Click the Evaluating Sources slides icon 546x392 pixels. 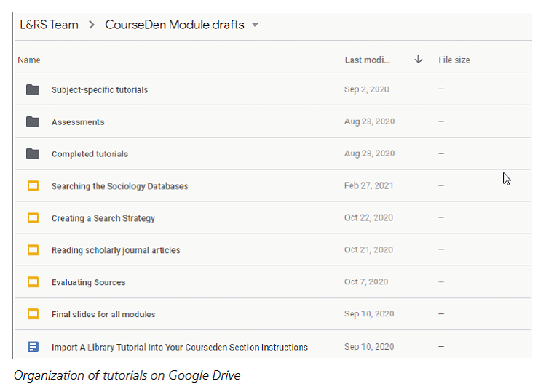[33, 282]
